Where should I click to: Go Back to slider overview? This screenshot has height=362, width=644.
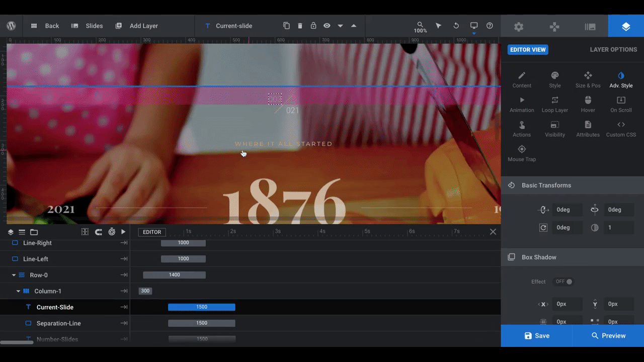pyautogui.click(x=45, y=26)
